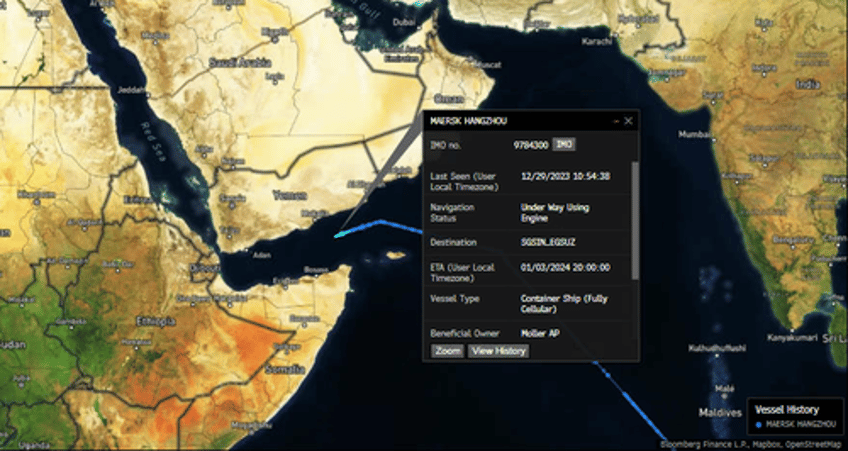Viewport: 848px width, 451px height.
Task: Click the Oman country label
Action: 449,99
